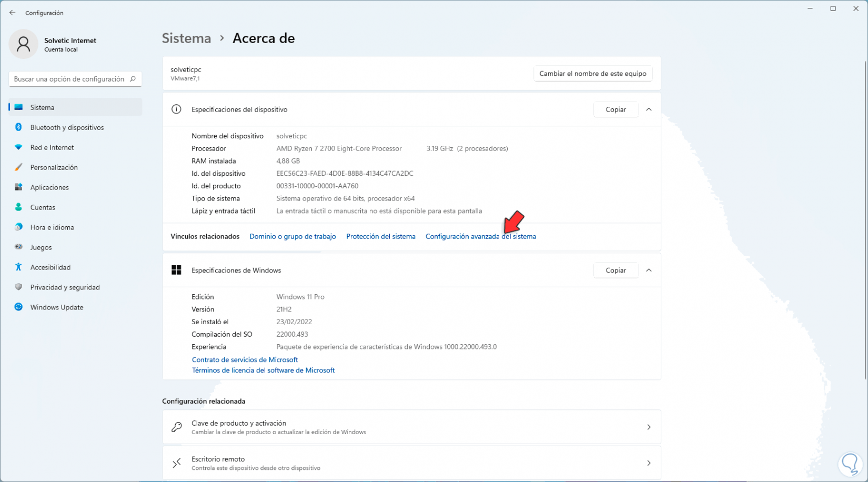The width and height of the screenshot is (868, 482).
Task: Click the RAM value 4,88 GB
Action: pos(288,161)
